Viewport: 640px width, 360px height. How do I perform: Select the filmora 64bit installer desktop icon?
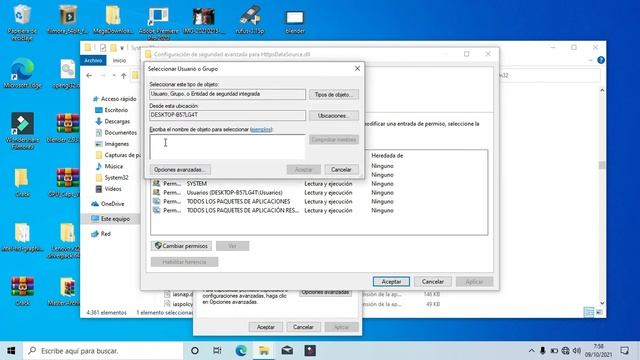click(x=67, y=20)
